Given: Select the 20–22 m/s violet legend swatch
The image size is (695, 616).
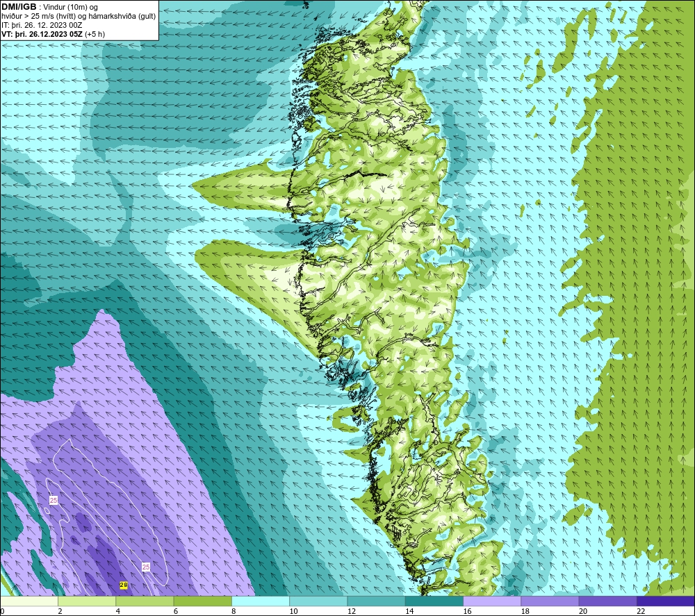Looking at the screenshot, I should 608,601.
